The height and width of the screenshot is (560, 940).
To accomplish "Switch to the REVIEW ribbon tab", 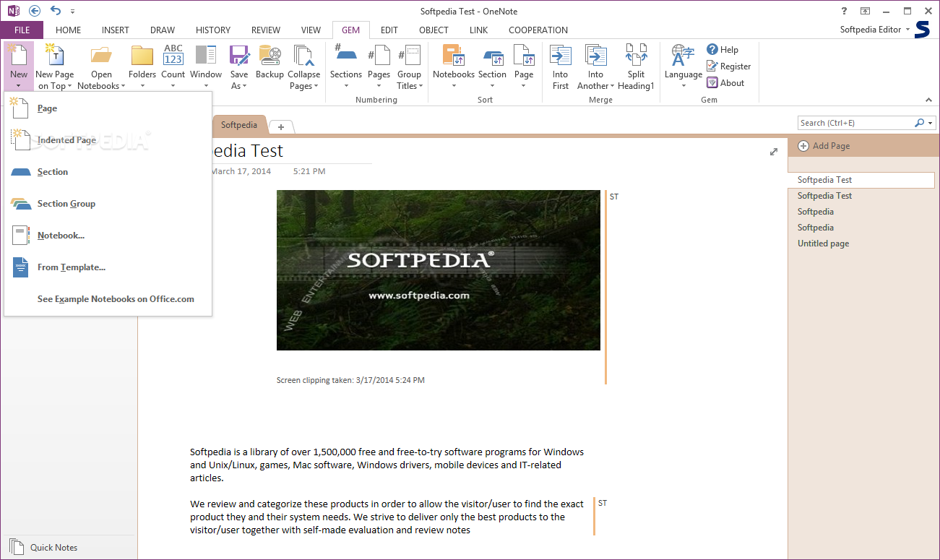I will pos(266,30).
